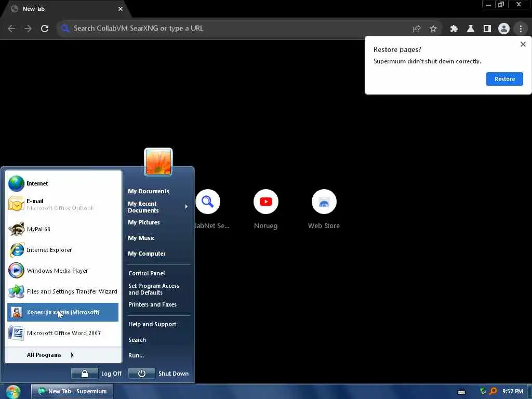532x399 pixels.
Task: Switch to New Tab - Supermium taskbar button
Action: [x=72, y=391]
